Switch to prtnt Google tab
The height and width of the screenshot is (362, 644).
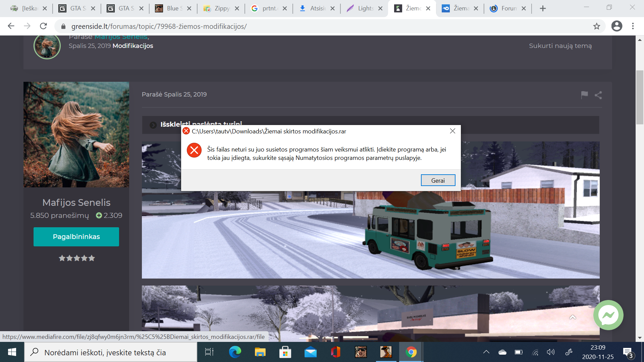pos(269,8)
